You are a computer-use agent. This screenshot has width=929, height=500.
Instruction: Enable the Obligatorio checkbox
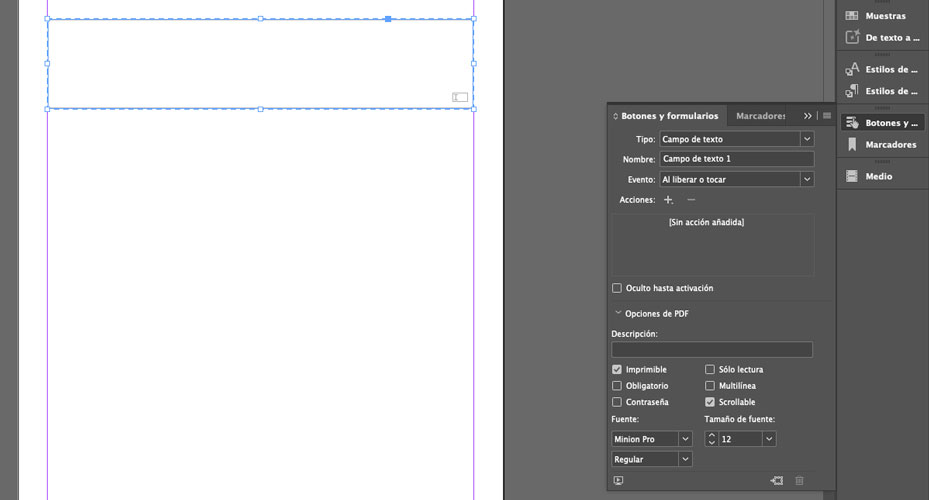617,386
